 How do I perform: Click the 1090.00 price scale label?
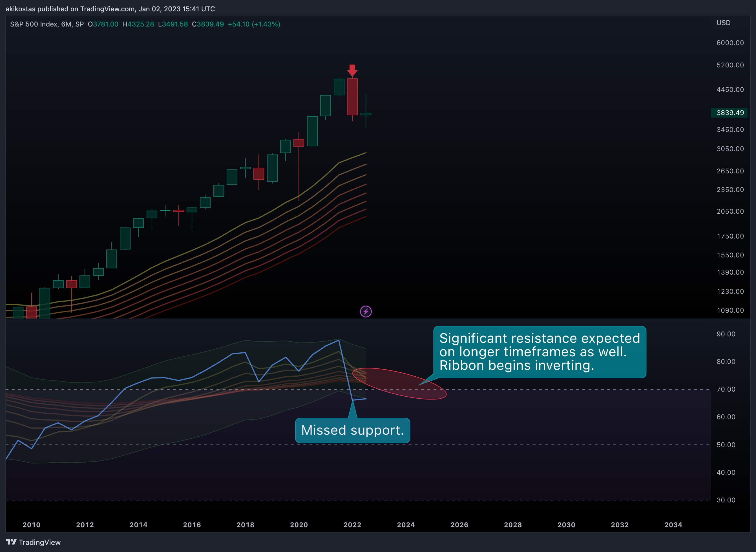click(x=730, y=310)
